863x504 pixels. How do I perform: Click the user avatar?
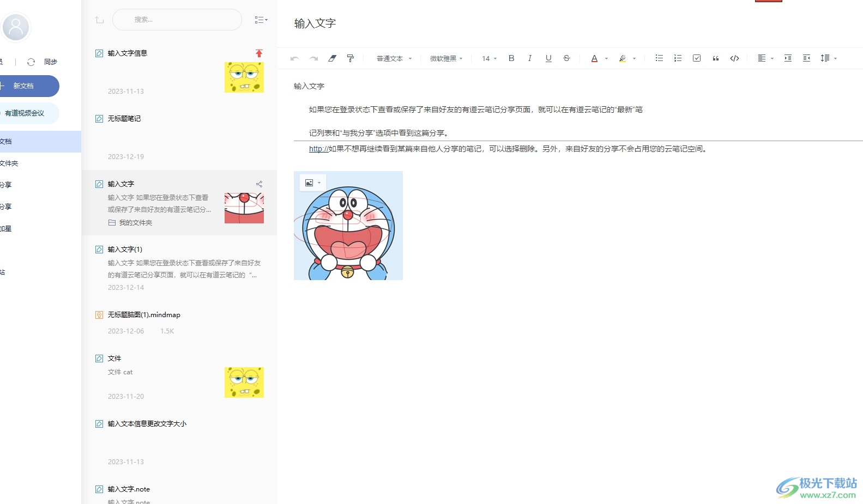(x=16, y=27)
